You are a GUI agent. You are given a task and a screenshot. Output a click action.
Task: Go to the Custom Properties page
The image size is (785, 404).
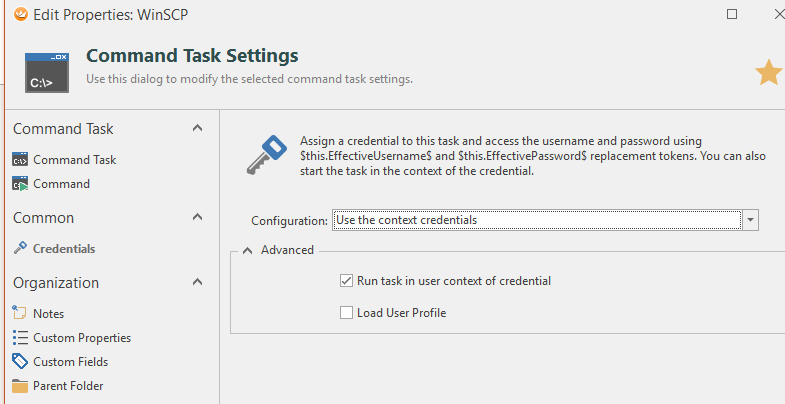tap(81, 338)
